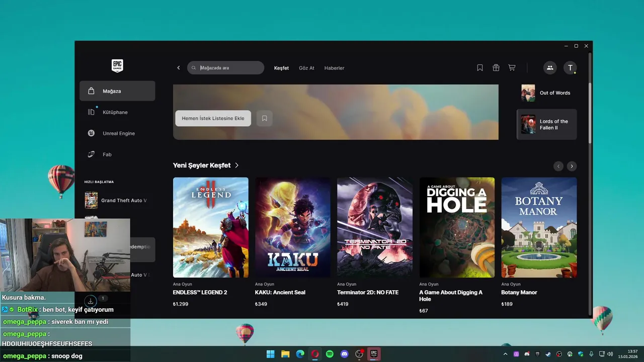Click the KAKU: Ancient Seal title link
The image size is (644, 362).
point(280,293)
